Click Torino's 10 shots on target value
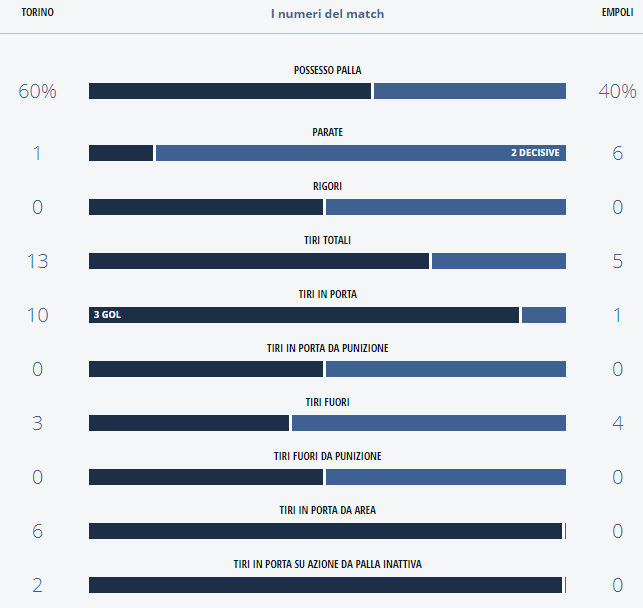This screenshot has height=608, width=643. tap(37, 315)
